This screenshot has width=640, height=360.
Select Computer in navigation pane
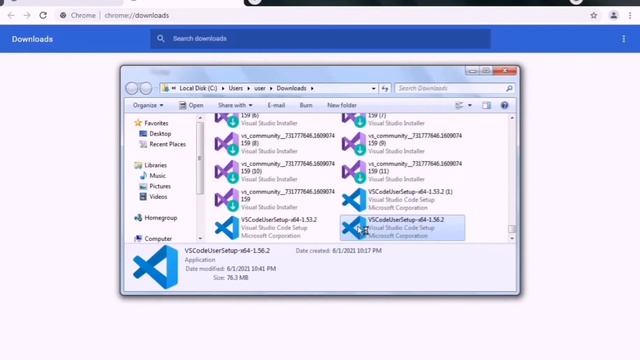click(x=153, y=239)
